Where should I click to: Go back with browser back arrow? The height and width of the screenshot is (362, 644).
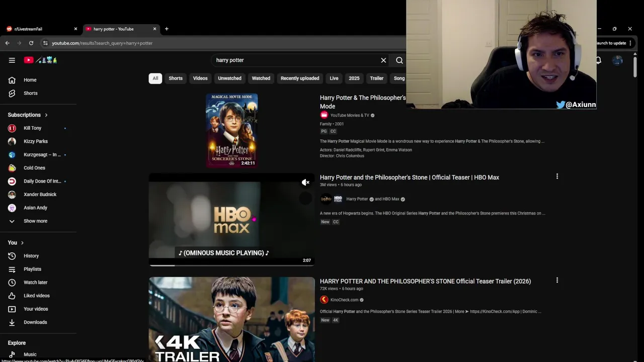(x=8, y=43)
